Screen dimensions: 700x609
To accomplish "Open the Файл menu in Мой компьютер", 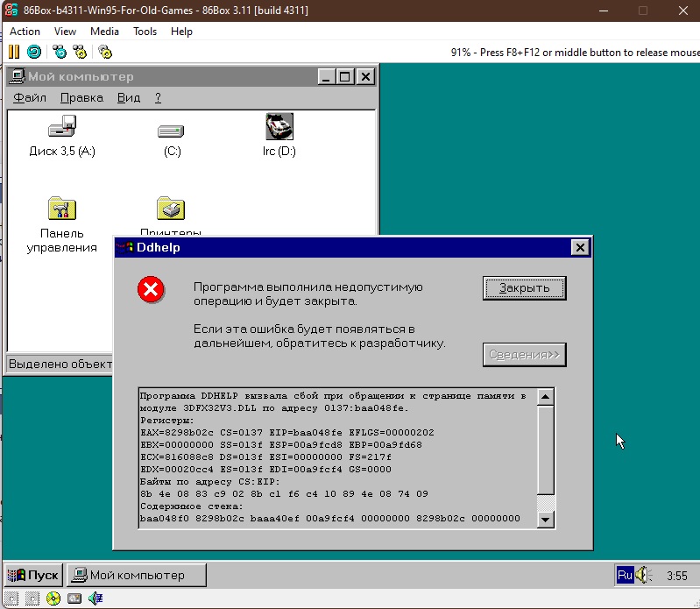I will [30, 98].
